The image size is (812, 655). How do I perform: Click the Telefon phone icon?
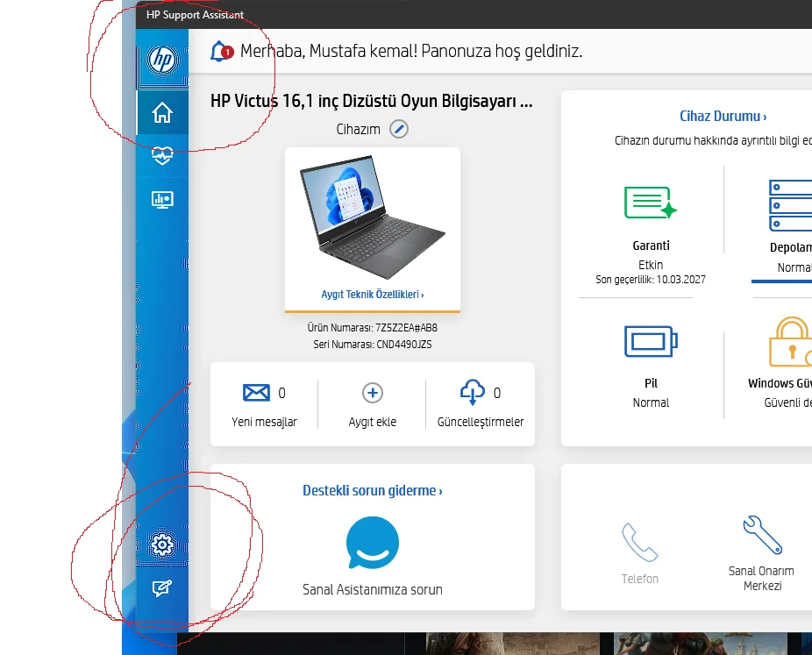click(x=640, y=542)
